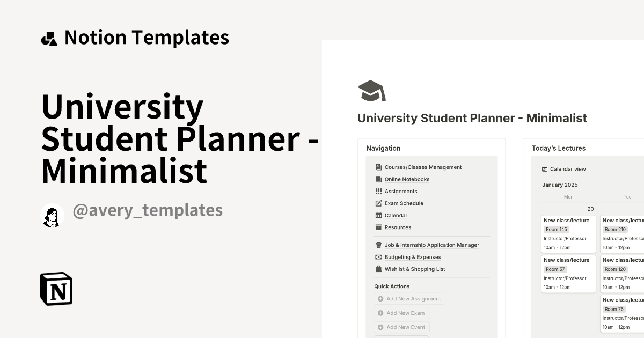Click the Add New Event button
Viewport: 644px width, 338px height.
pyautogui.click(x=401, y=327)
